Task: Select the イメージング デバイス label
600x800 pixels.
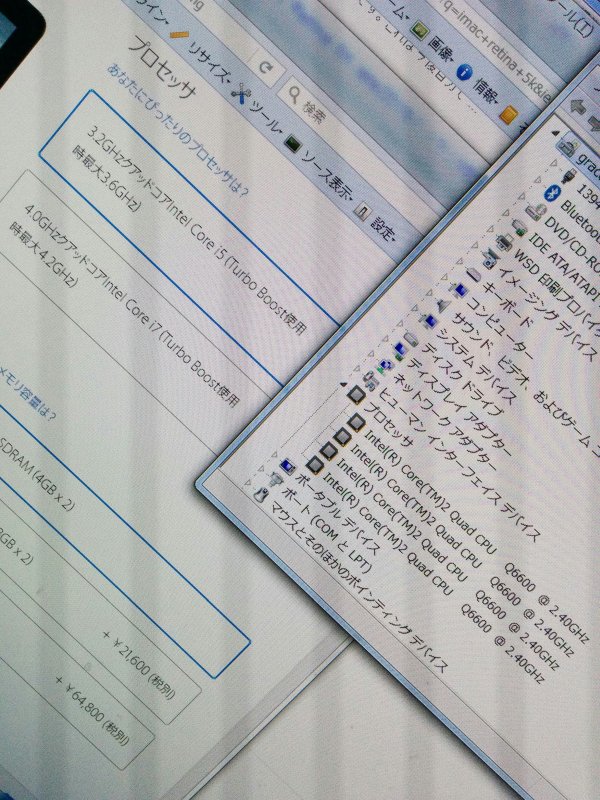Action: coord(547,313)
